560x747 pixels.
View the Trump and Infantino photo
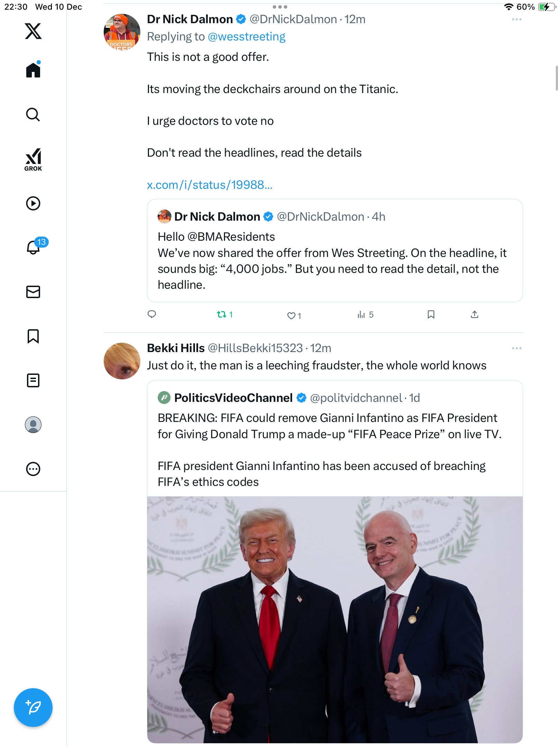point(335,619)
